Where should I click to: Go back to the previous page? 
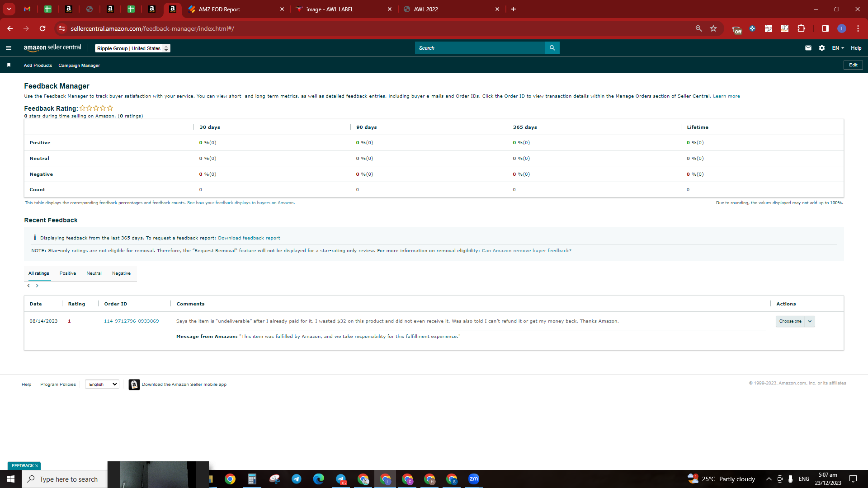pos(10,28)
